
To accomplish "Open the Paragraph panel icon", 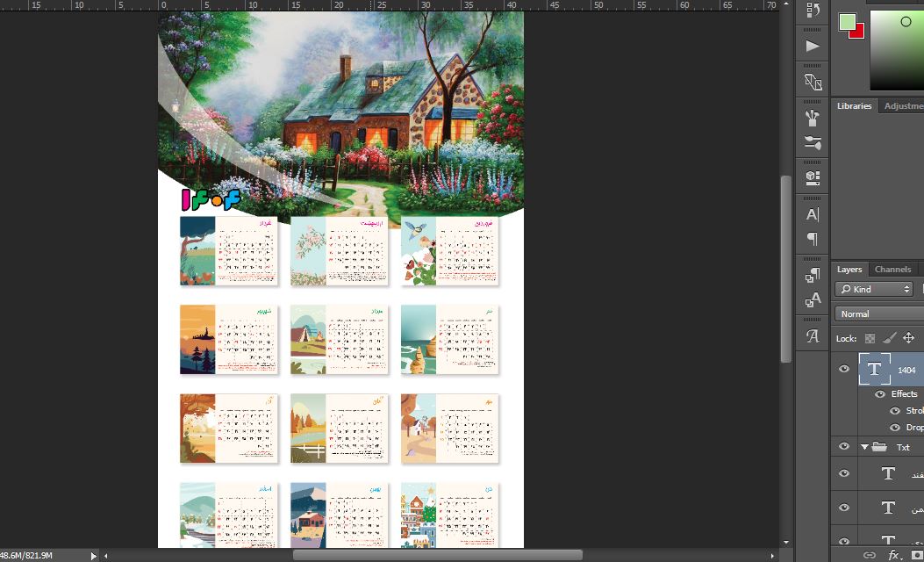I will [x=813, y=239].
